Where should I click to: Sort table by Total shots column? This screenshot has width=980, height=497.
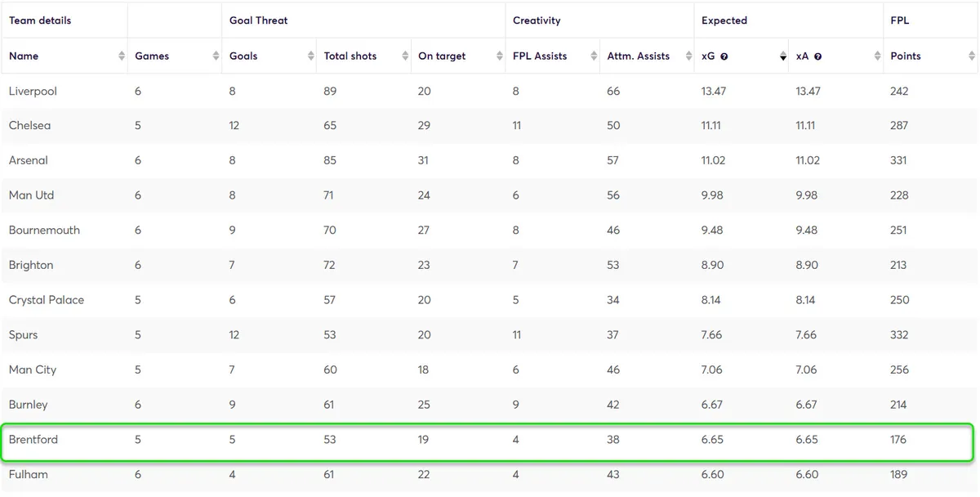coord(405,56)
